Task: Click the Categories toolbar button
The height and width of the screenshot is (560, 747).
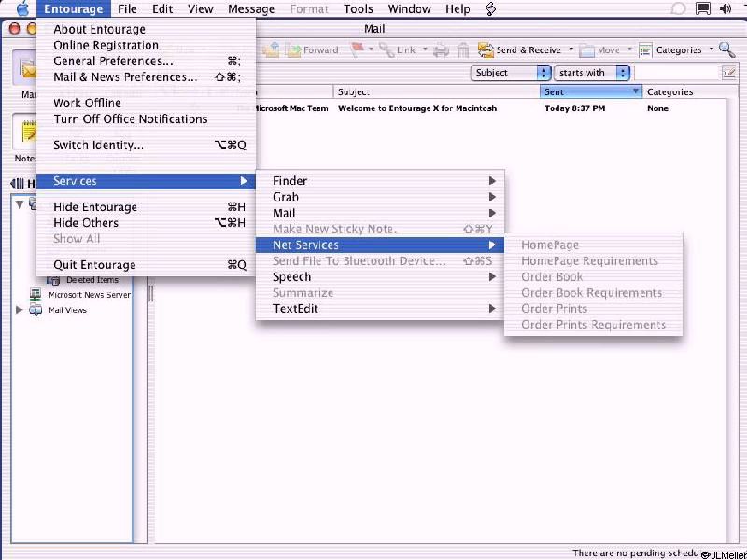Action: (670, 50)
